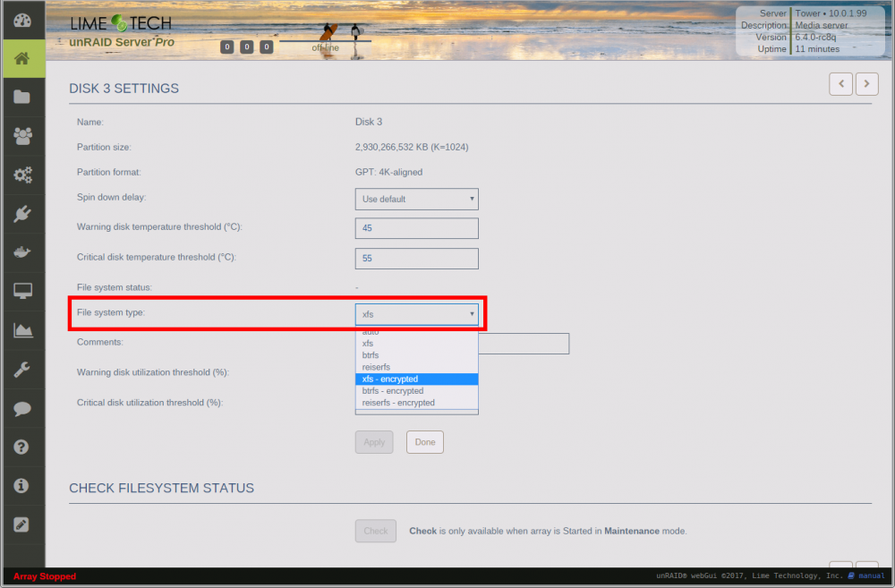Open Docker whale icon in sidebar

tap(22, 251)
